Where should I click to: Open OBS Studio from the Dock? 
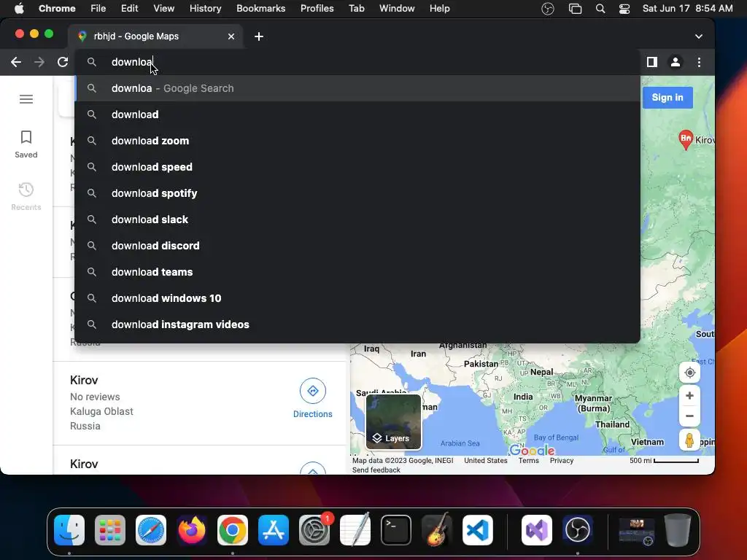pyautogui.click(x=578, y=530)
